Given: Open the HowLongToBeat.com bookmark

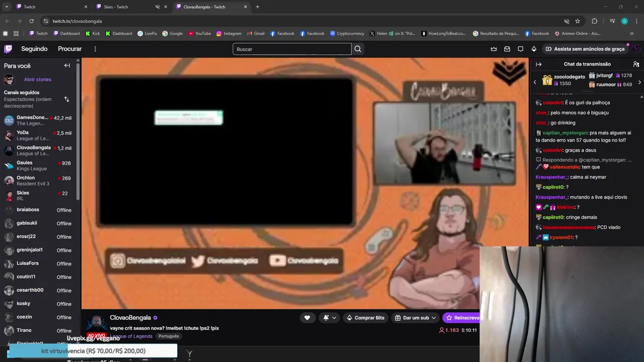Looking at the screenshot, I should point(444,33).
